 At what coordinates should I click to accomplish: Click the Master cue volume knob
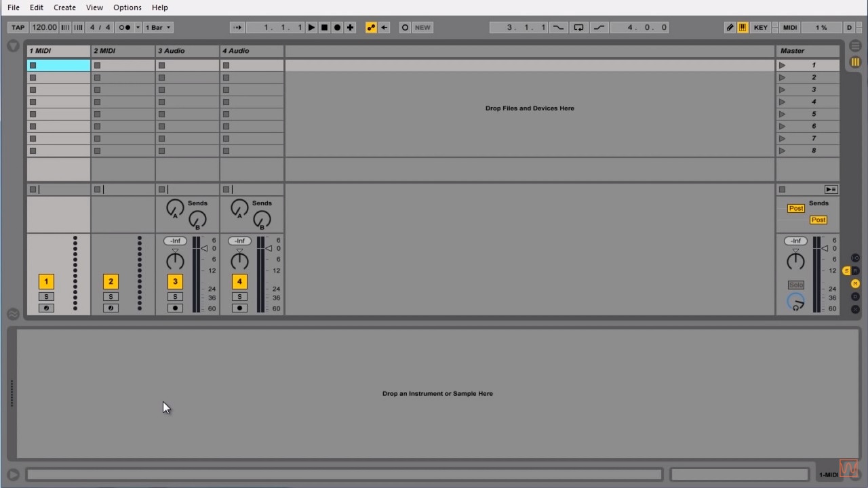(x=795, y=302)
